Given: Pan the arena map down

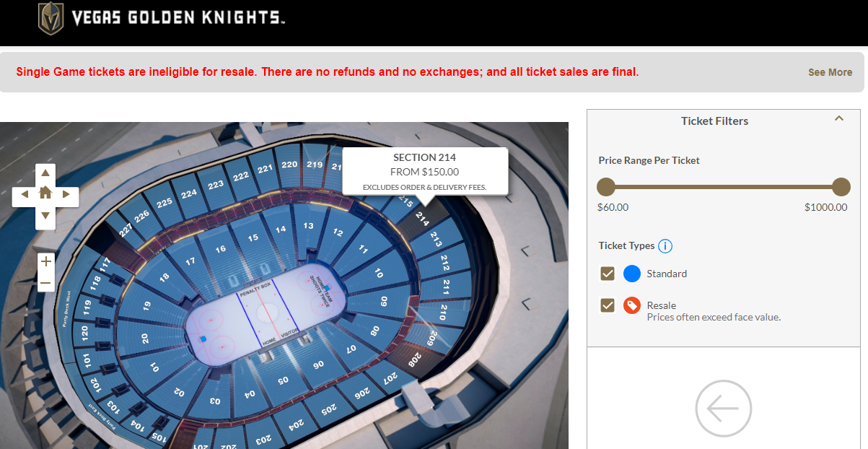Looking at the screenshot, I should (45, 215).
